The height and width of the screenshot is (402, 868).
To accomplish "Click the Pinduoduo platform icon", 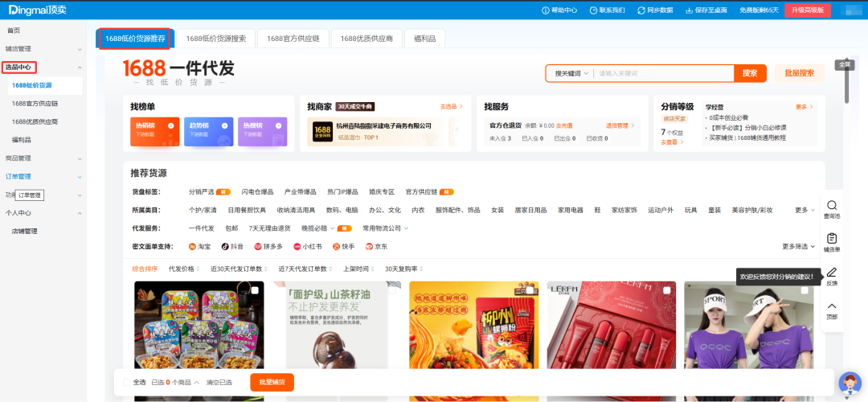I will 258,246.
